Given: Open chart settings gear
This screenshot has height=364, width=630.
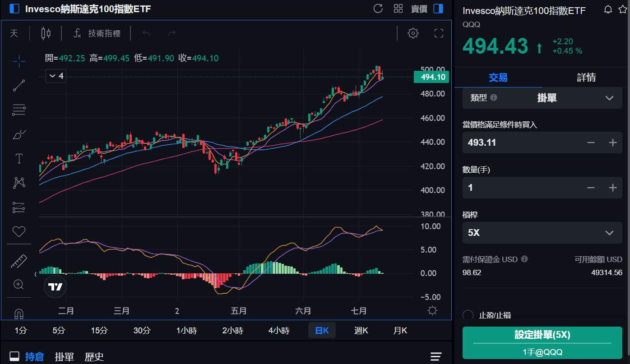Looking at the screenshot, I should [413, 33].
